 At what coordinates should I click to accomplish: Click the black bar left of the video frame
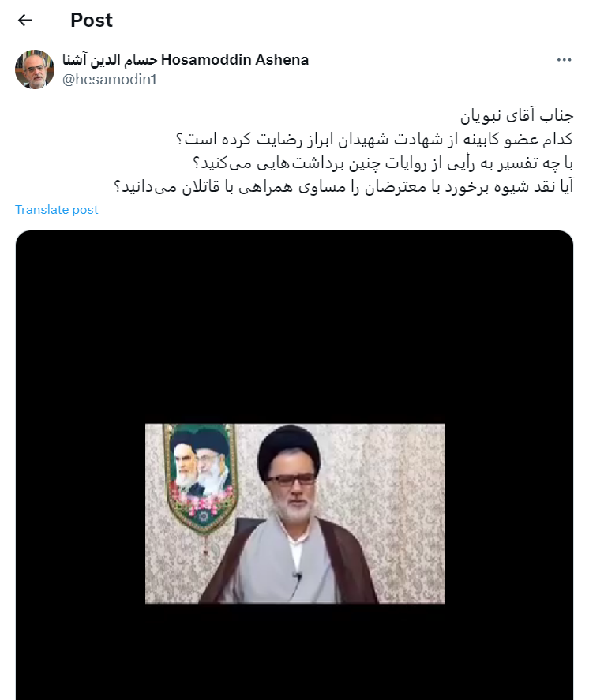click(81, 514)
